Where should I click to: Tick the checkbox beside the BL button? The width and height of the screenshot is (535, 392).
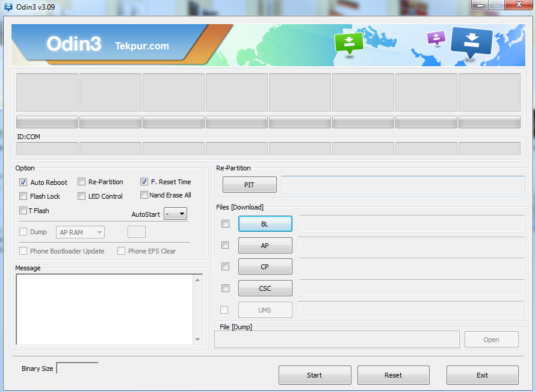(x=225, y=223)
